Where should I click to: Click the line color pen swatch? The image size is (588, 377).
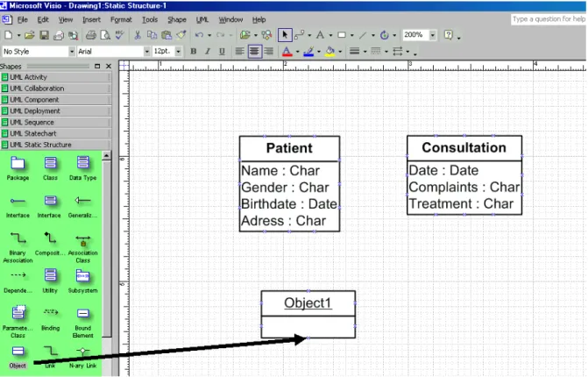[308, 52]
